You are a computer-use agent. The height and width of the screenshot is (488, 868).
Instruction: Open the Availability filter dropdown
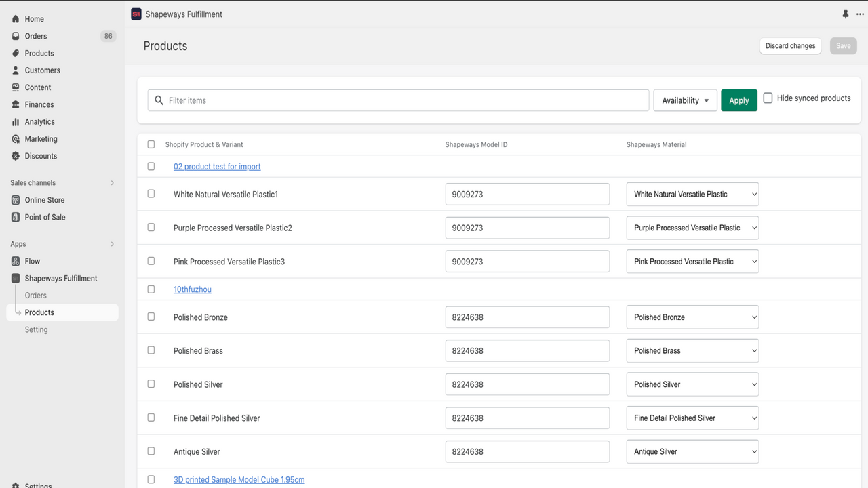point(685,100)
